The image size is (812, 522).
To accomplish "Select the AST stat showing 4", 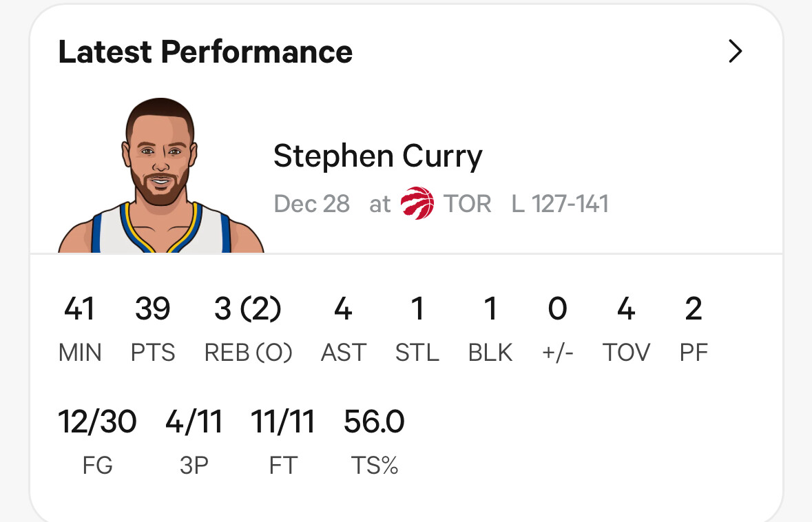I will (344, 328).
